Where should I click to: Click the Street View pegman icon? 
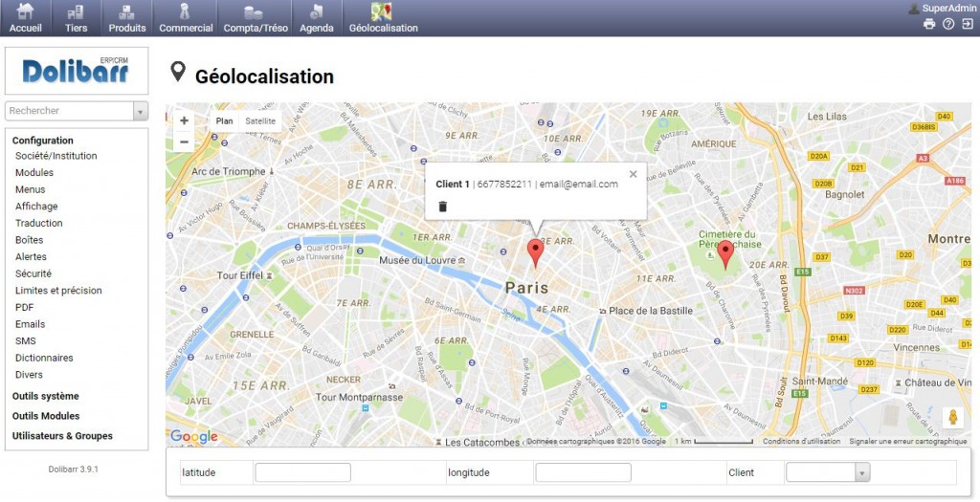pos(952,417)
